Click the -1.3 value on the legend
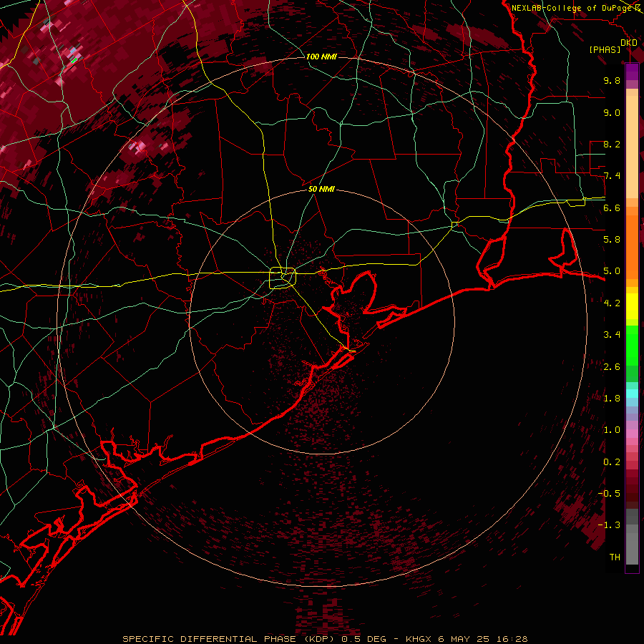This screenshot has width=644, height=644. 609,525
